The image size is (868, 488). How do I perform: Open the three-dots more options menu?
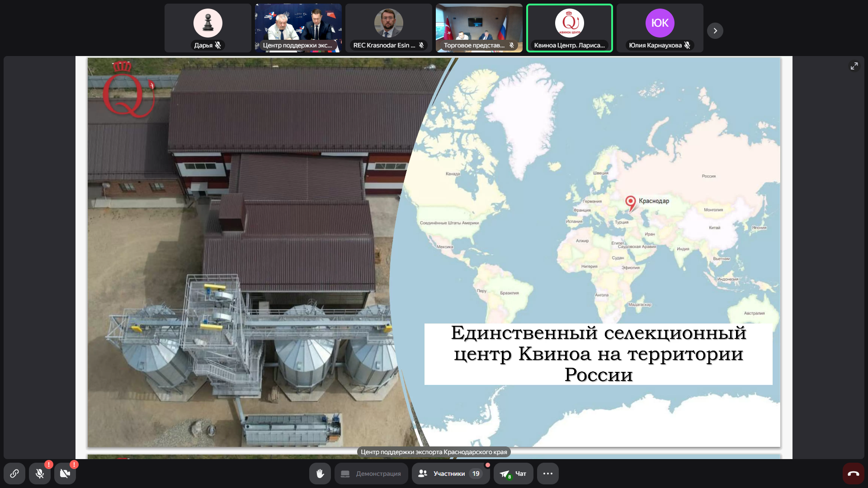point(548,474)
